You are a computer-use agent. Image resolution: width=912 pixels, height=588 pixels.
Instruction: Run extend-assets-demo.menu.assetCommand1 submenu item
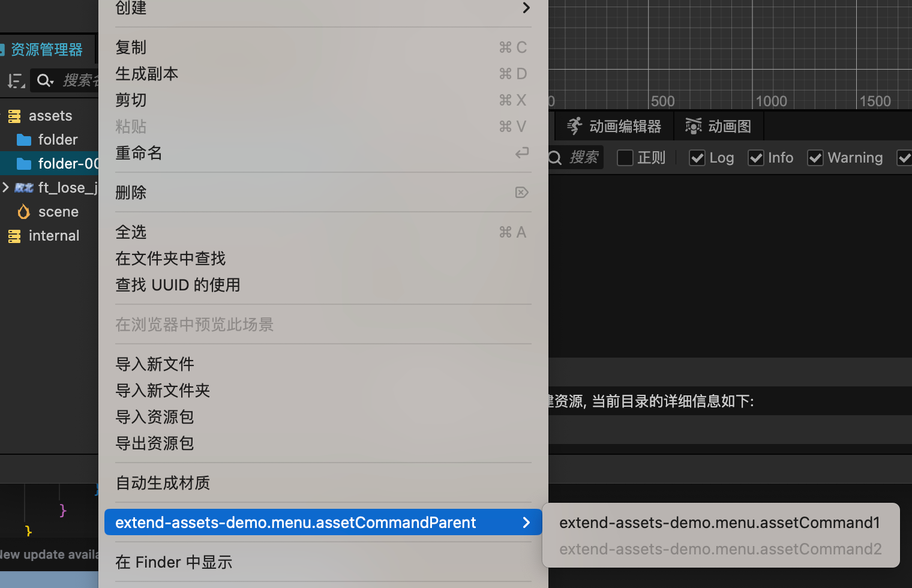tap(720, 523)
